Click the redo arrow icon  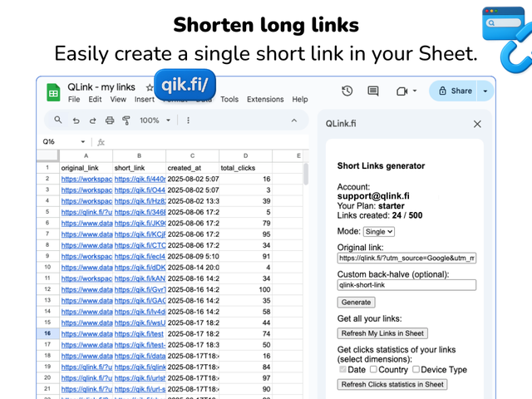point(92,121)
